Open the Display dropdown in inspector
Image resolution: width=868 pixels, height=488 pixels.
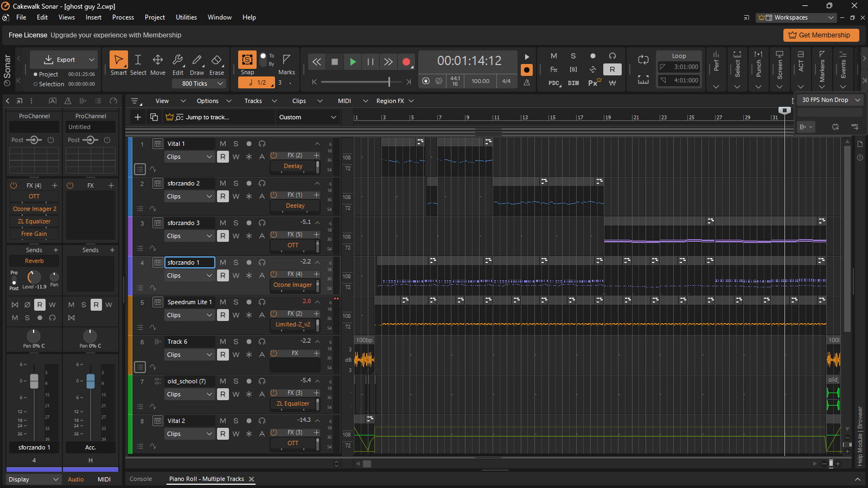[33, 479]
